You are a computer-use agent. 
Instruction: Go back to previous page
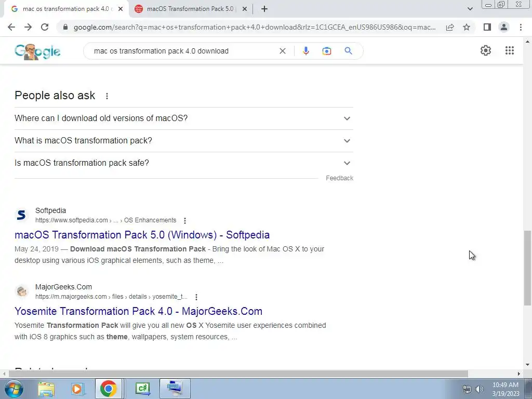click(11, 27)
